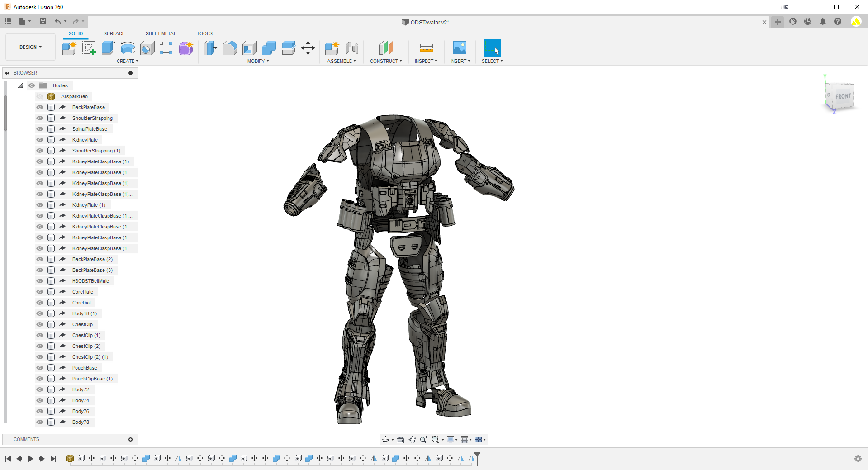Play the timeline
This screenshot has width=868, height=470.
pos(30,459)
